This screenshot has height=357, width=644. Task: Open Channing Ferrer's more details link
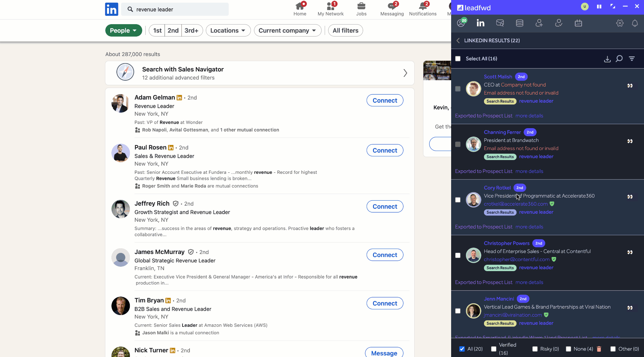tap(529, 171)
